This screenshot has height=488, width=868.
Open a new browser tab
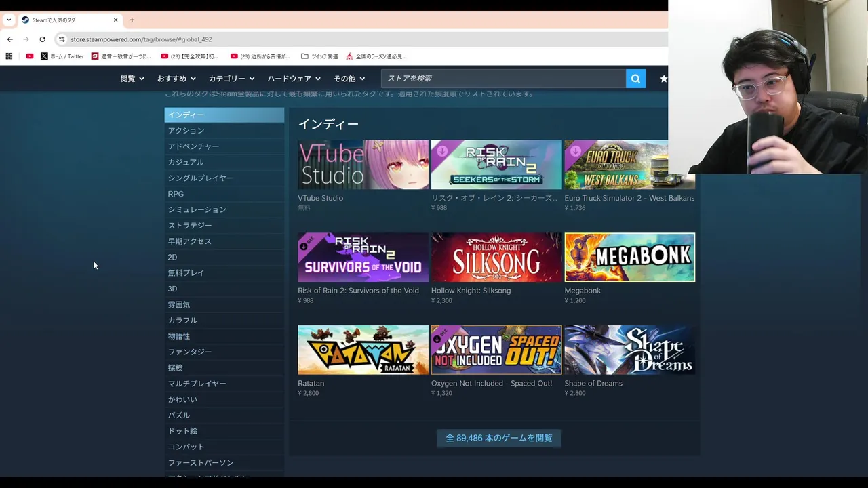point(132,20)
